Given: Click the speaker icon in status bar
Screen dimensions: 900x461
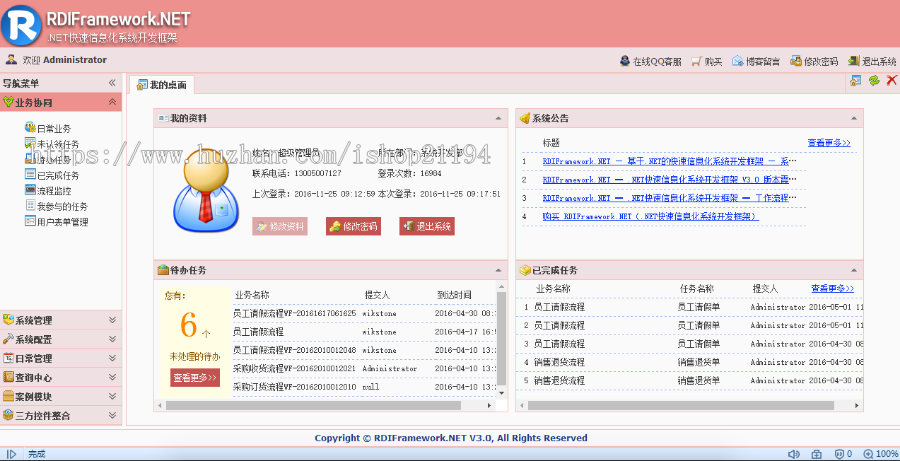Looking at the screenshot, I should [794, 454].
